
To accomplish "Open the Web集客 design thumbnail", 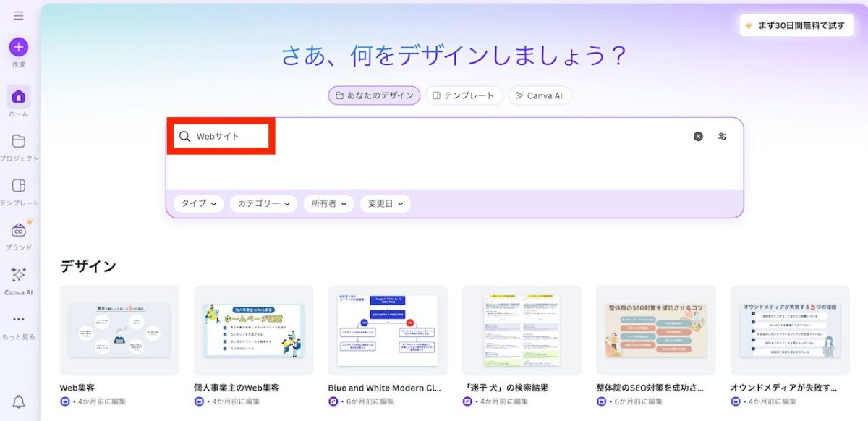I will click(x=119, y=331).
